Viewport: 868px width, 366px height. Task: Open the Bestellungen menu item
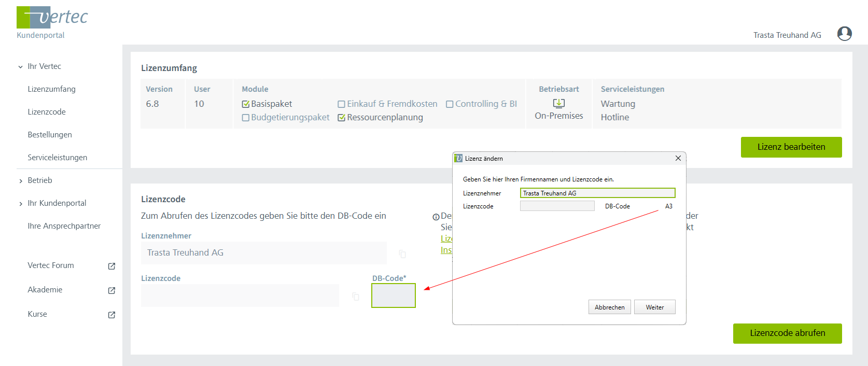pyautogui.click(x=50, y=135)
